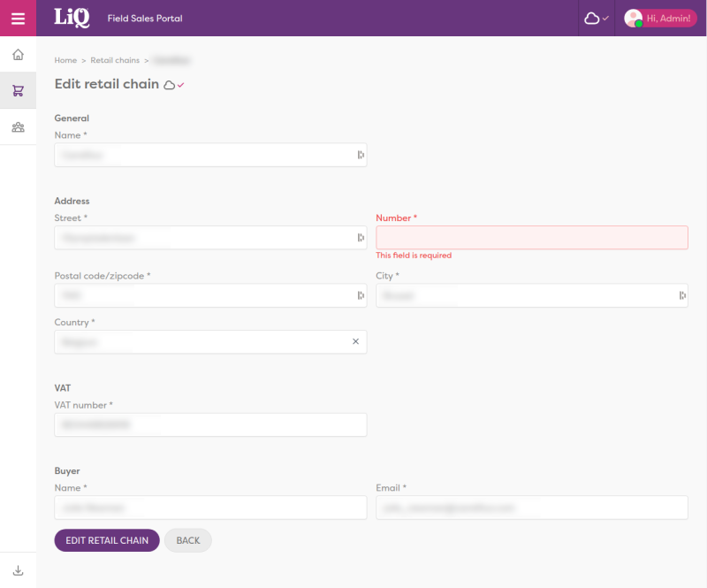
Task: Click the cloud icon beside page title
Action: [x=170, y=85]
